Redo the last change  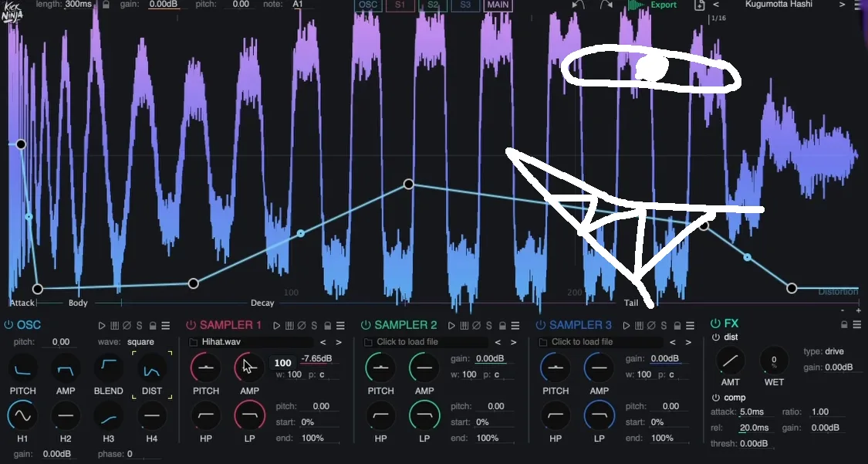[606, 5]
